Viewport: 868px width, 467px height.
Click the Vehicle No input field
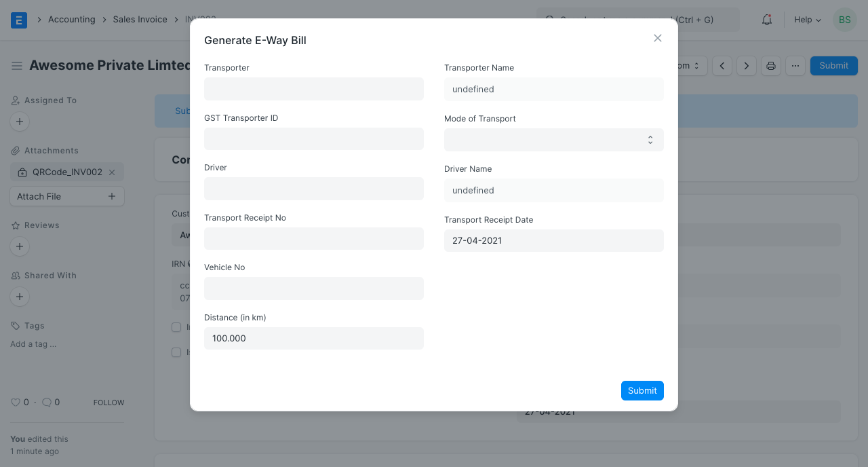click(x=313, y=288)
